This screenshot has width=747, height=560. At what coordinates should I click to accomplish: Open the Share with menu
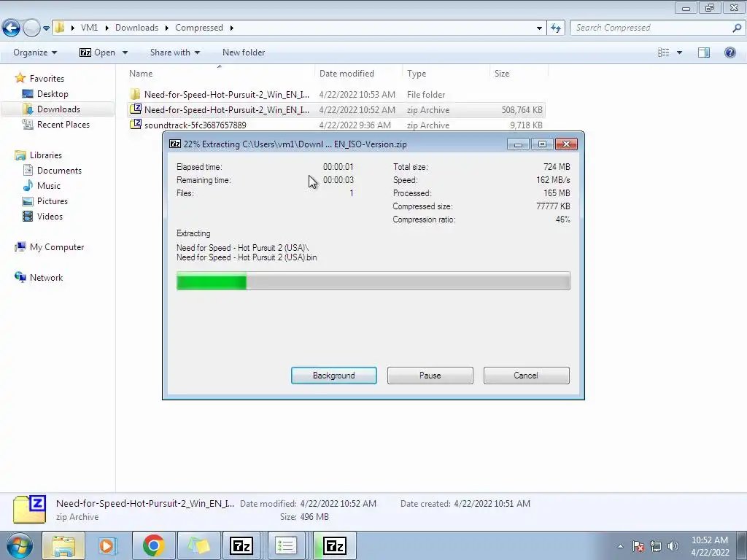click(x=175, y=52)
